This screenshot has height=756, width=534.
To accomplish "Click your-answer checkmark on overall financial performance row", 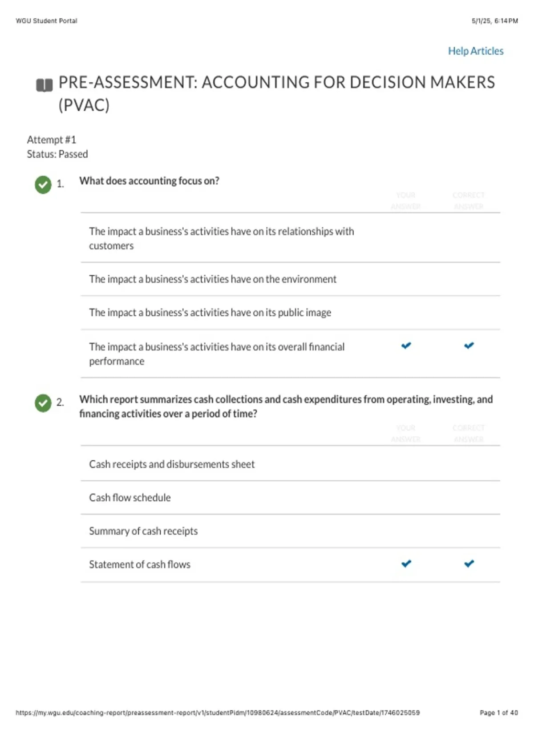I will [x=406, y=346].
